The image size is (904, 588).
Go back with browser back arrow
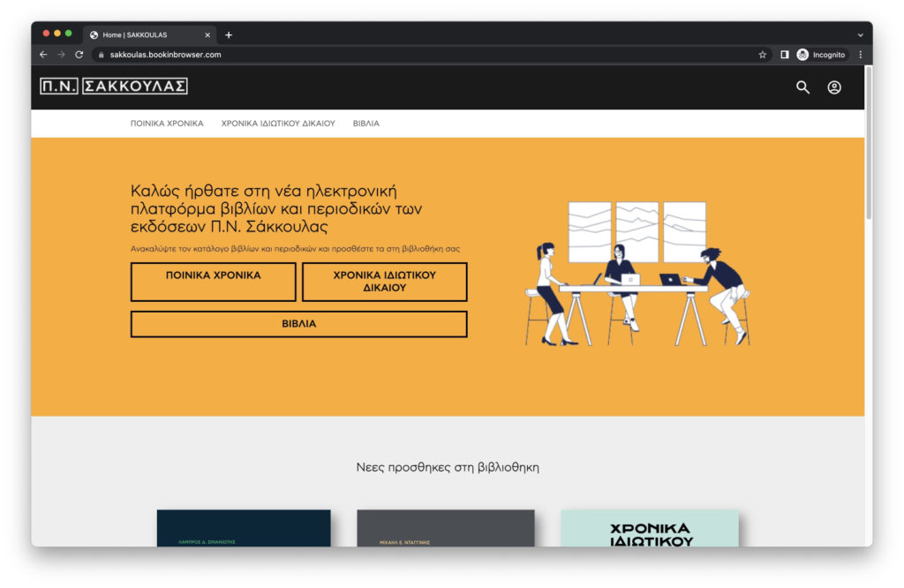point(43,54)
